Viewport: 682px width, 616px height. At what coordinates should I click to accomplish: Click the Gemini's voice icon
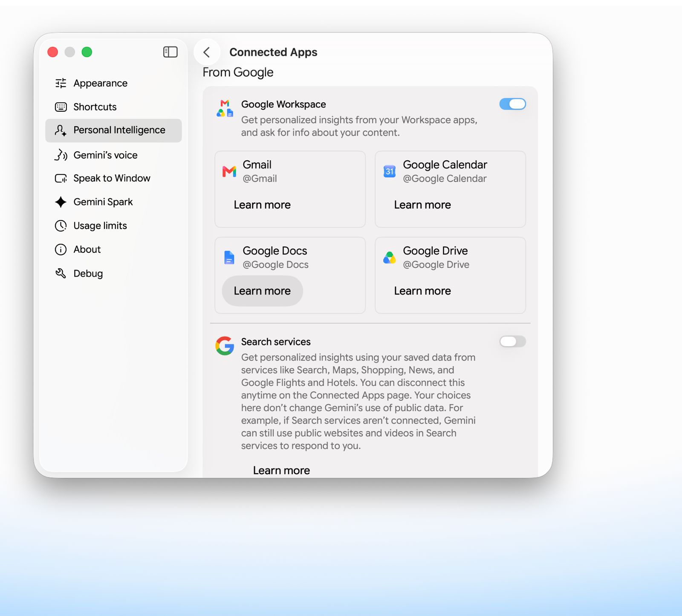click(61, 155)
